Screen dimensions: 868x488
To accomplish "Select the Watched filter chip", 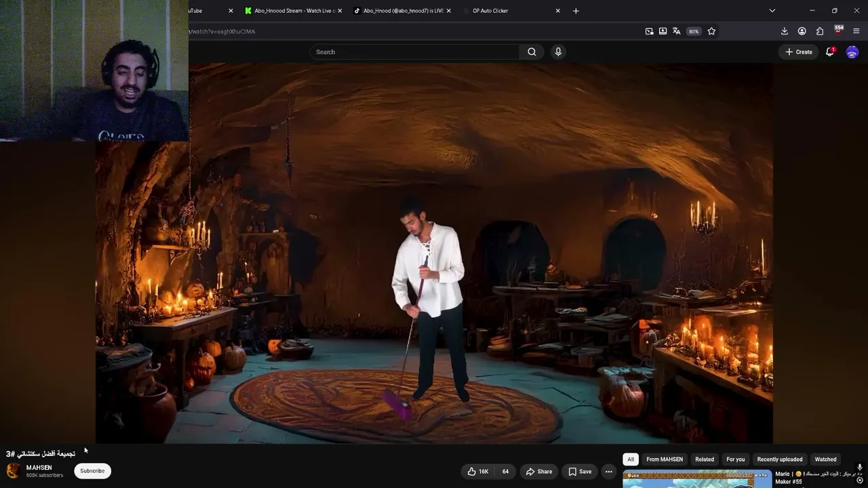I will click(x=825, y=460).
